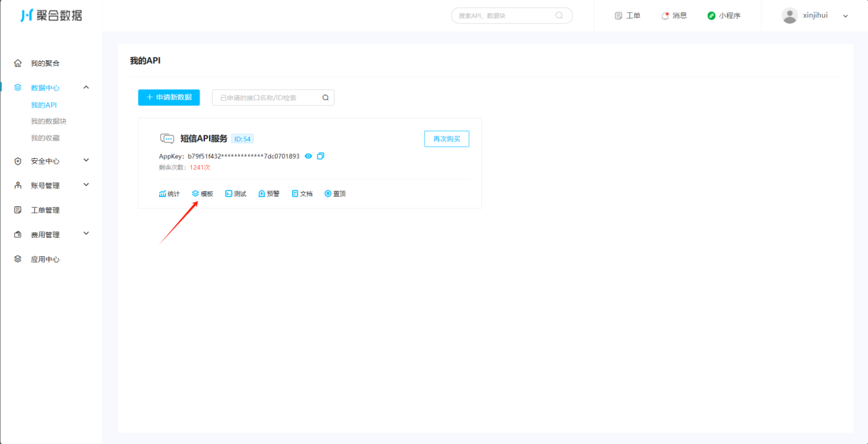Open 文档 document icon
Image resolution: width=868 pixels, height=444 pixels.
point(295,194)
